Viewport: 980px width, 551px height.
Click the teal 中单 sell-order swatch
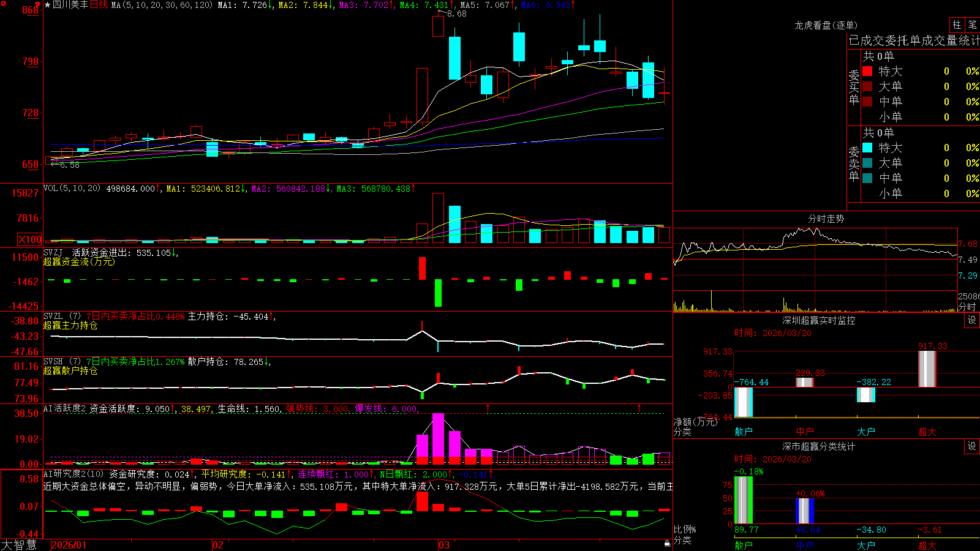pos(867,178)
